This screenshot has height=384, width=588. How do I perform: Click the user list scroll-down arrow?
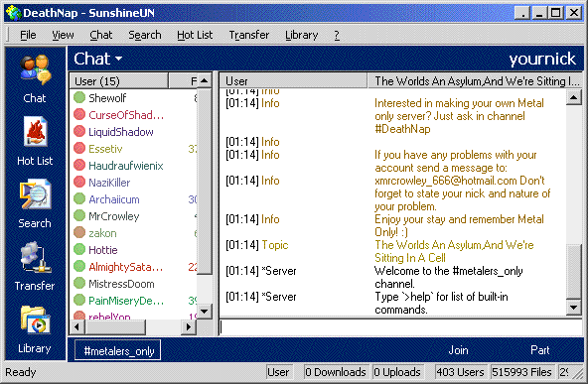coord(204,311)
